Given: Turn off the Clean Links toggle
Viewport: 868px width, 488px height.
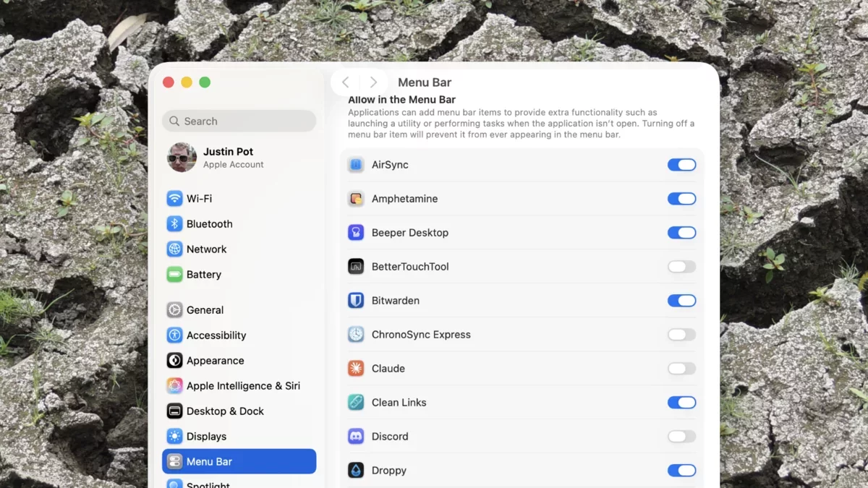Looking at the screenshot, I should (681, 402).
